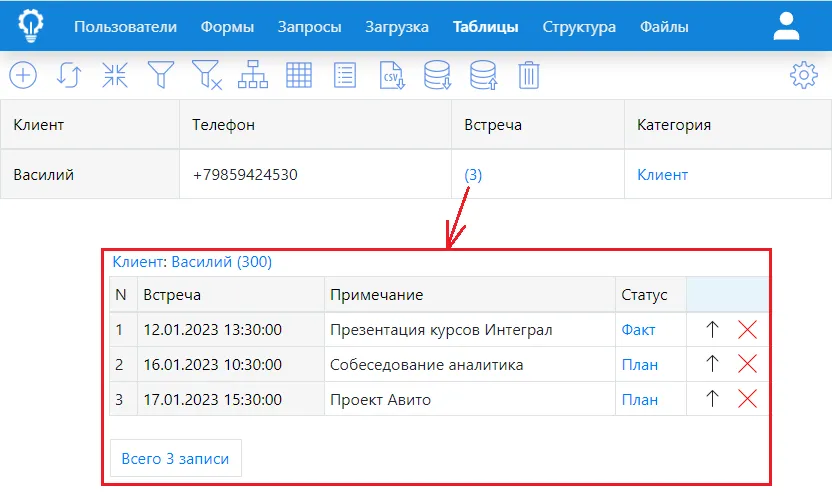Image resolution: width=832 pixels, height=501 pixels.
Task: Click the trash delete icon
Action: click(x=528, y=75)
